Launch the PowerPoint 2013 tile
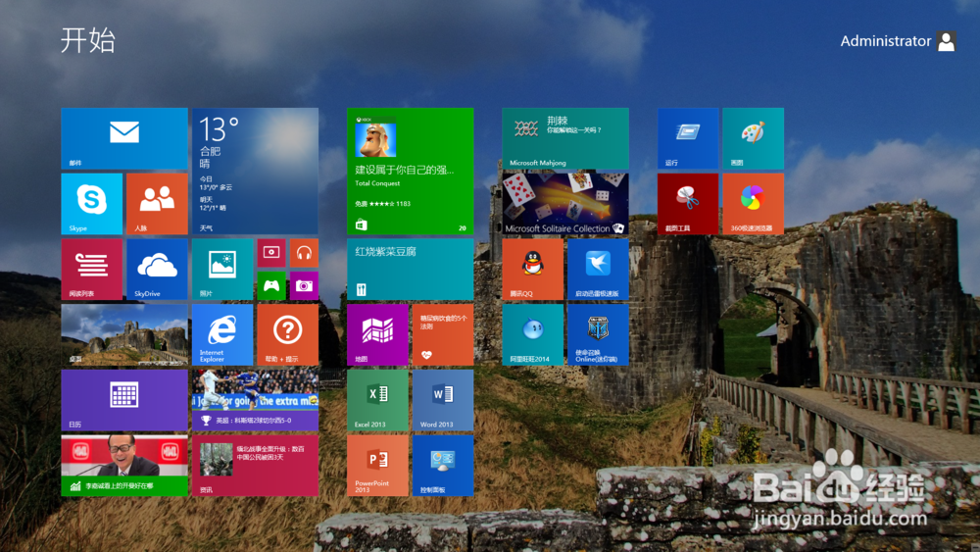This screenshot has width=980, height=552. (377, 465)
